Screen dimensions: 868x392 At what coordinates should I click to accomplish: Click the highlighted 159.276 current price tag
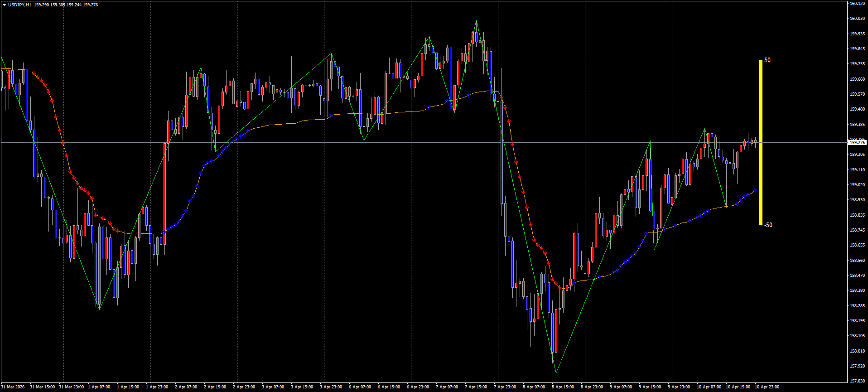coord(857,142)
